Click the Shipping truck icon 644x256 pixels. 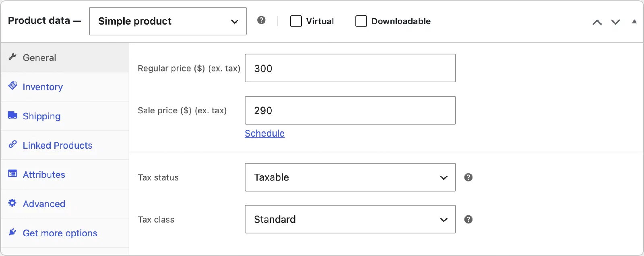[x=12, y=115]
